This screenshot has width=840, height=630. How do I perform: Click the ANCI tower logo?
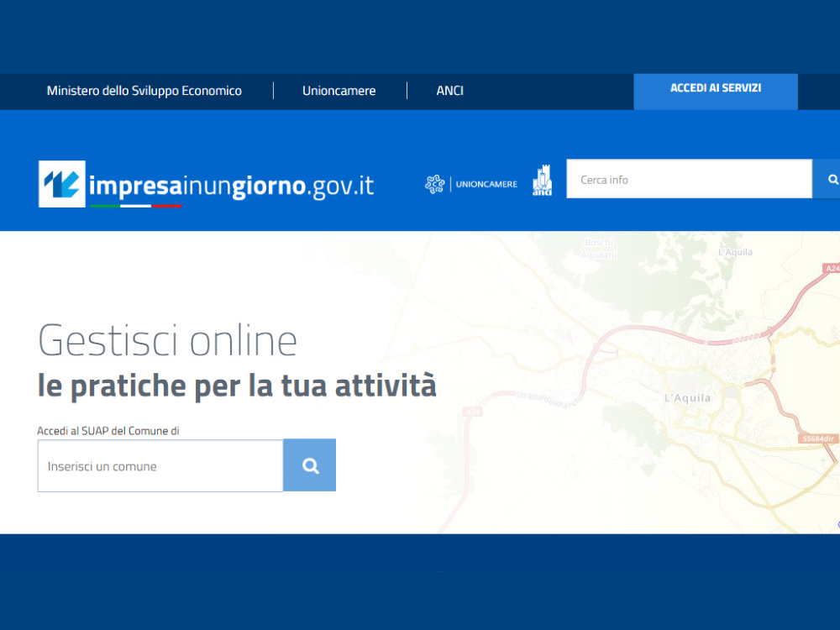542,180
